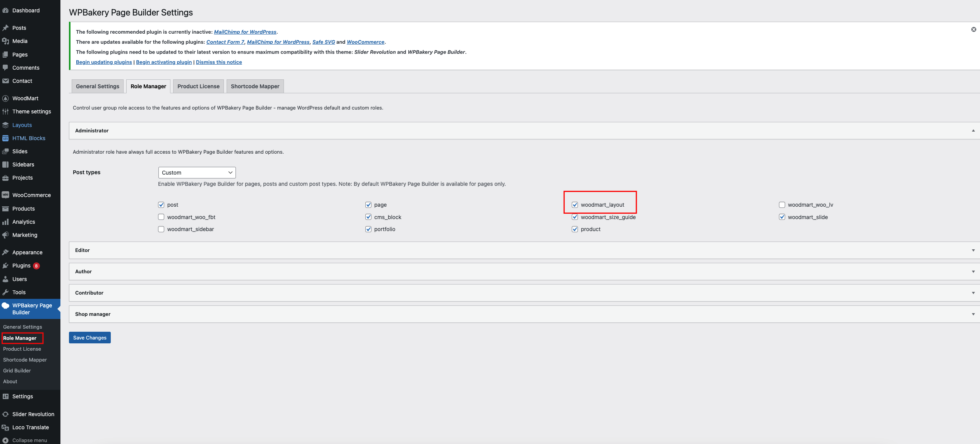Click Dismiss this notice link

219,62
